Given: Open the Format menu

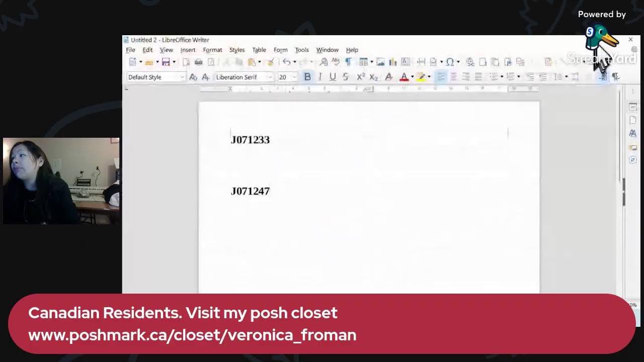Looking at the screenshot, I should (212, 50).
